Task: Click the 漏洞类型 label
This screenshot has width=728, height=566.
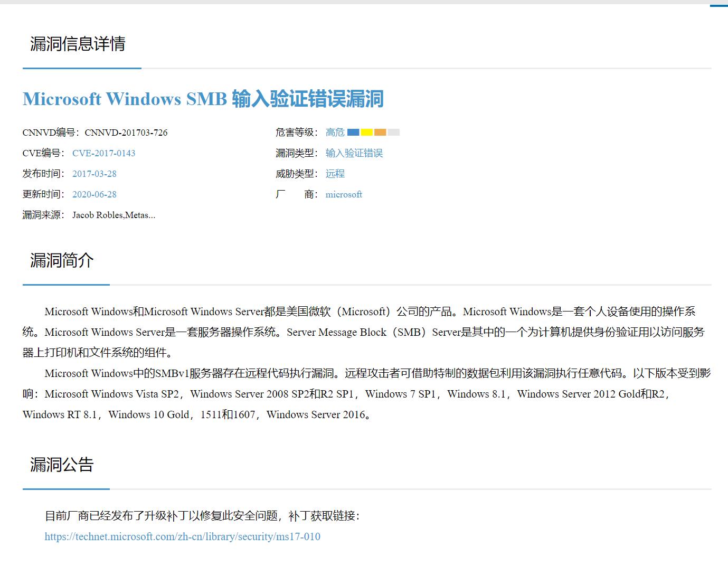Action: point(296,153)
